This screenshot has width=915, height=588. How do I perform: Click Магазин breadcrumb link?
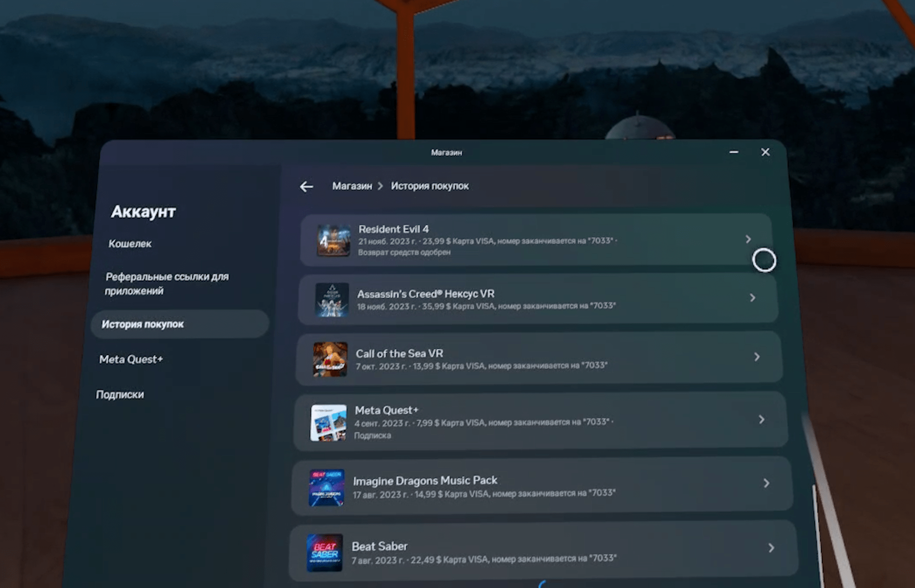[x=352, y=186]
